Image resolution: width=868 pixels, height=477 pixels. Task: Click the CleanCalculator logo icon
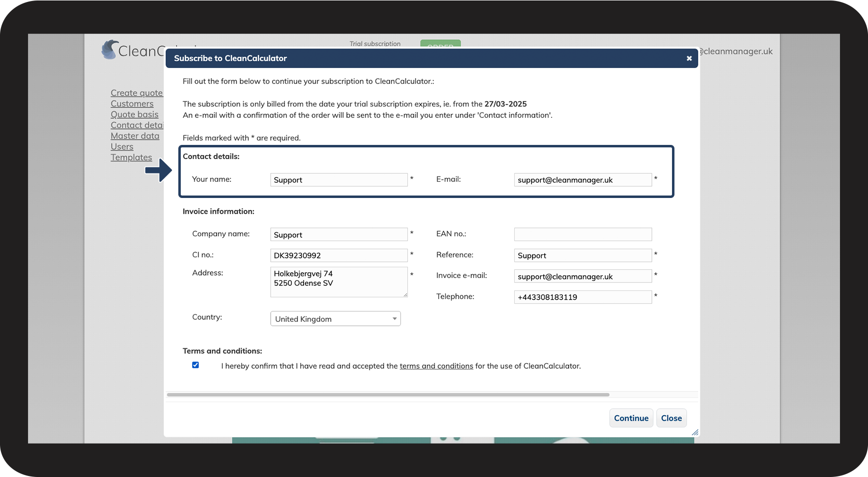click(110, 50)
